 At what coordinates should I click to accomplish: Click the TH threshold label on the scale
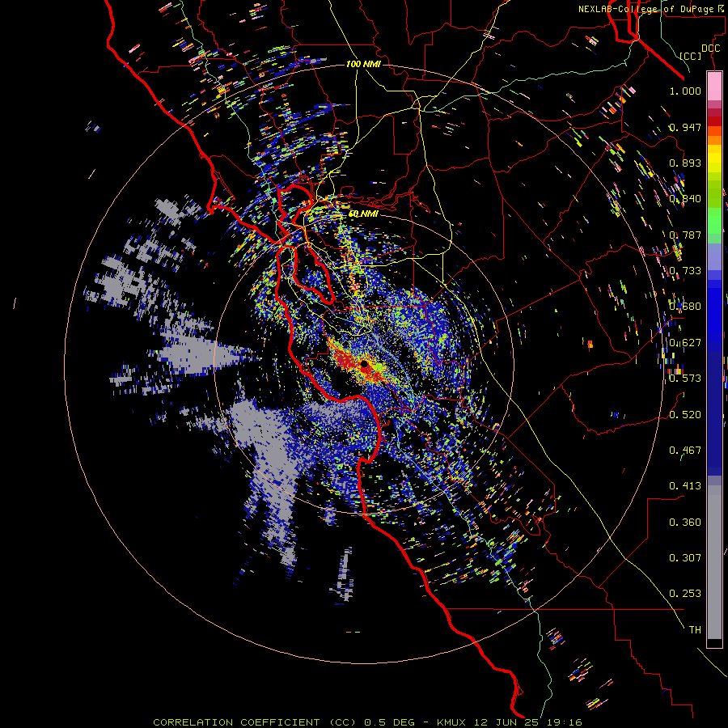[695, 630]
